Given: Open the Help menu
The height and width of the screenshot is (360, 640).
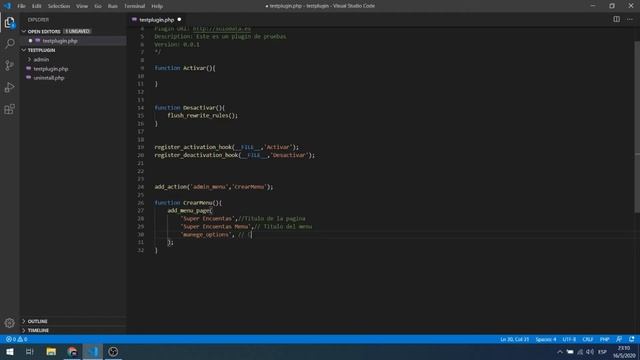Looking at the screenshot, I should point(157,6).
